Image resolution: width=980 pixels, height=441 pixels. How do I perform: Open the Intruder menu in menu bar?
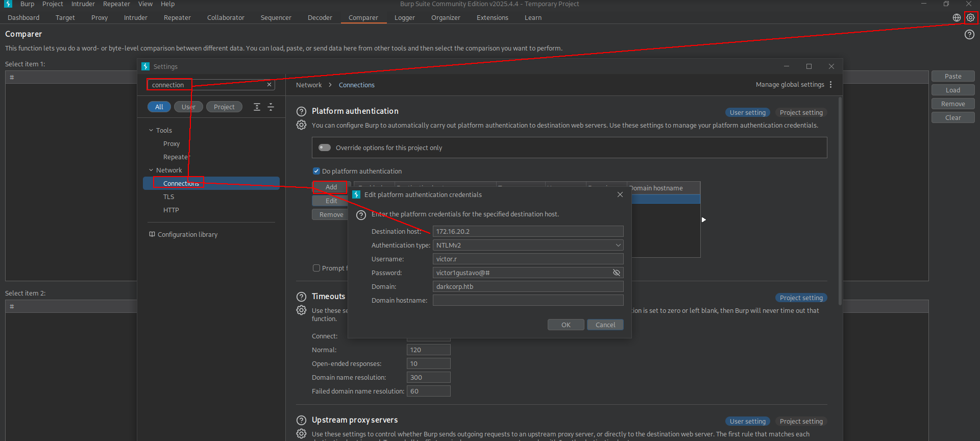click(x=83, y=4)
